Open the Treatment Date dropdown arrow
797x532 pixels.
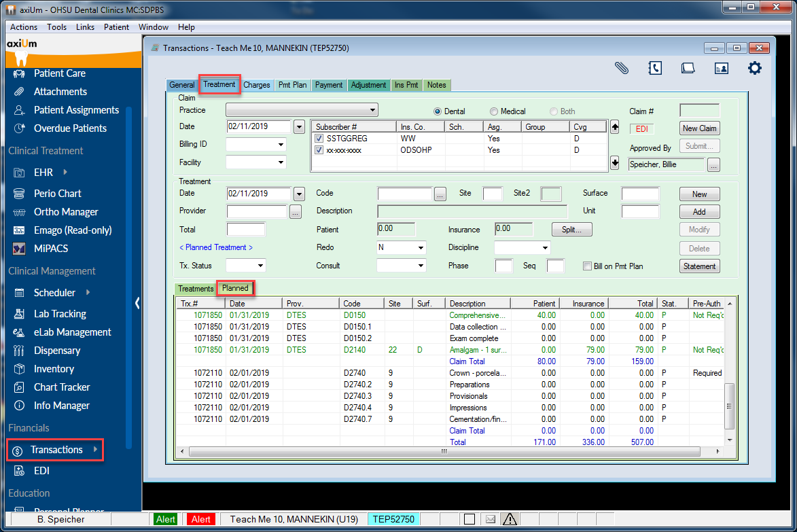pos(299,194)
